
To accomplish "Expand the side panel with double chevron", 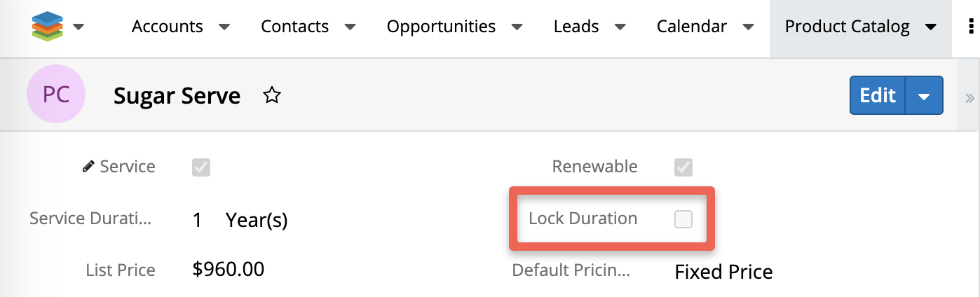I will point(970,97).
